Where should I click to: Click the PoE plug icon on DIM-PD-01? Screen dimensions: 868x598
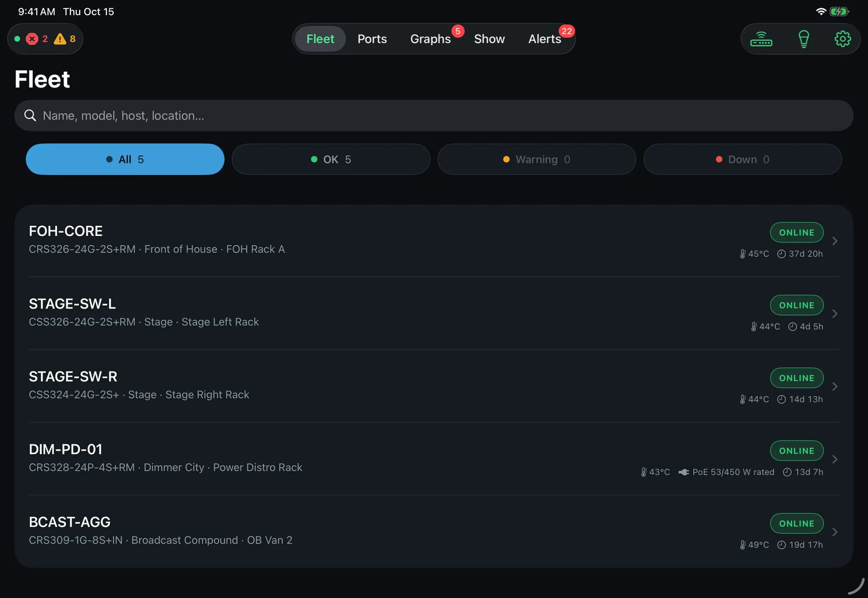(684, 472)
